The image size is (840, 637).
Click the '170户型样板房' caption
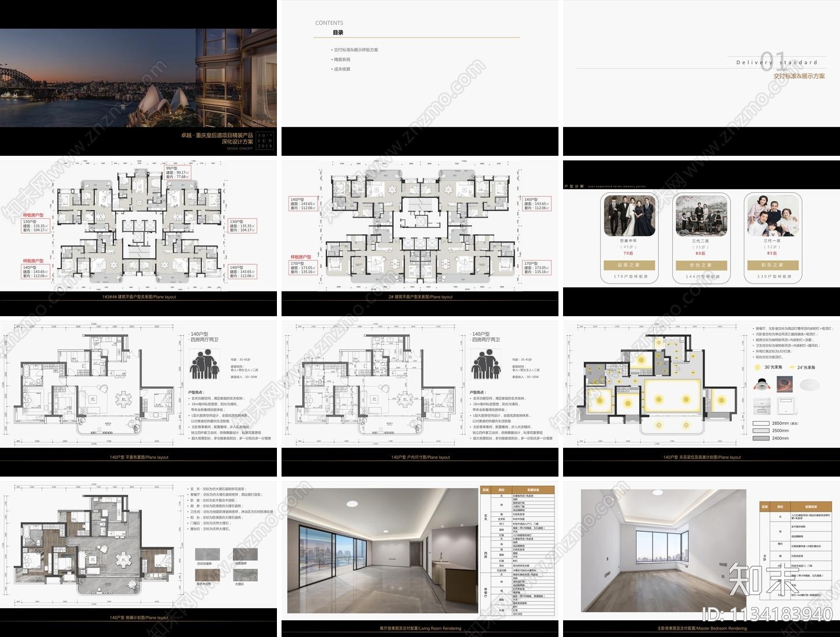[630, 277]
